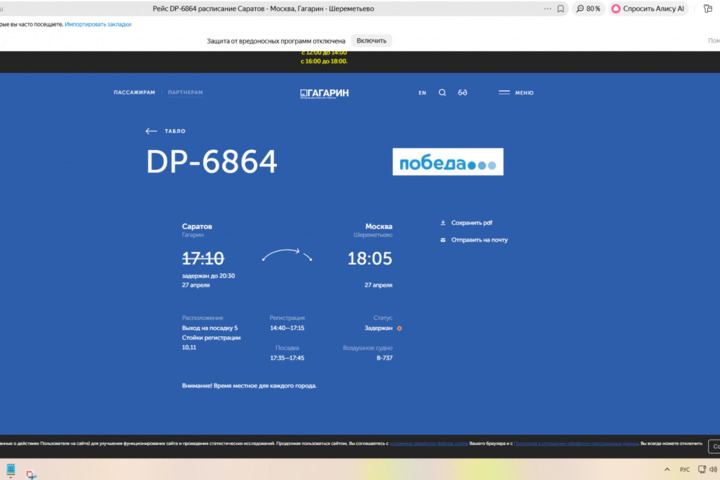The image size is (720, 480).
Task: Click the Гагарин airport logo
Action: [324, 93]
